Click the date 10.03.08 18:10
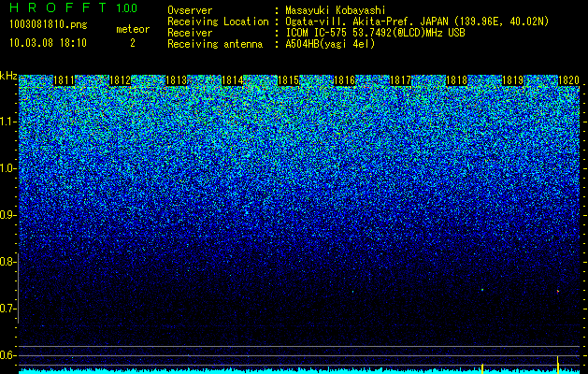The height and width of the screenshot is (374, 588). point(48,43)
